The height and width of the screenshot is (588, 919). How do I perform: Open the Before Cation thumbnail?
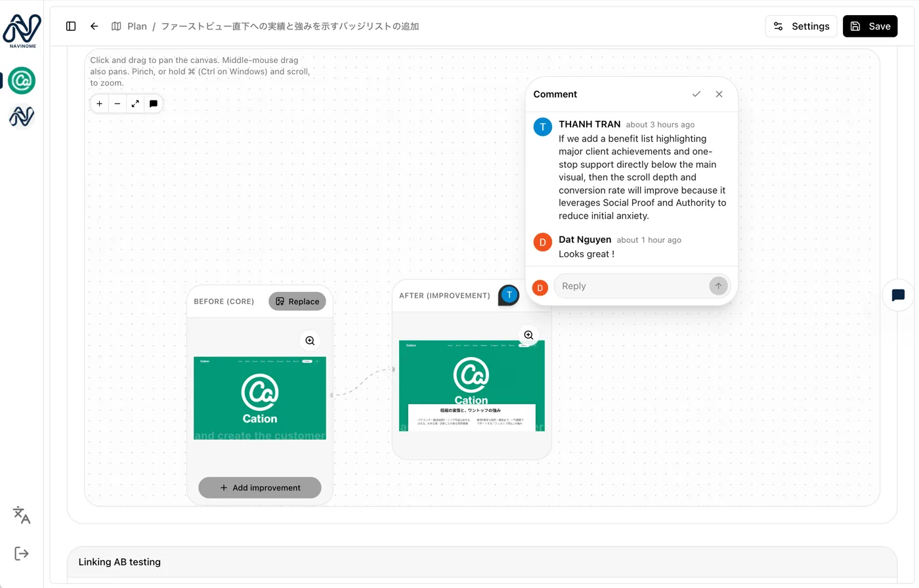pyautogui.click(x=260, y=398)
